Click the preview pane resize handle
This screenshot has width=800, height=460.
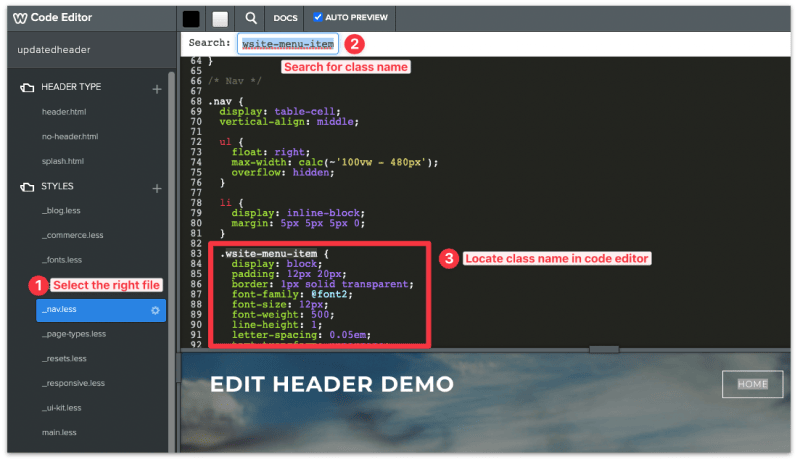(605, 349)
